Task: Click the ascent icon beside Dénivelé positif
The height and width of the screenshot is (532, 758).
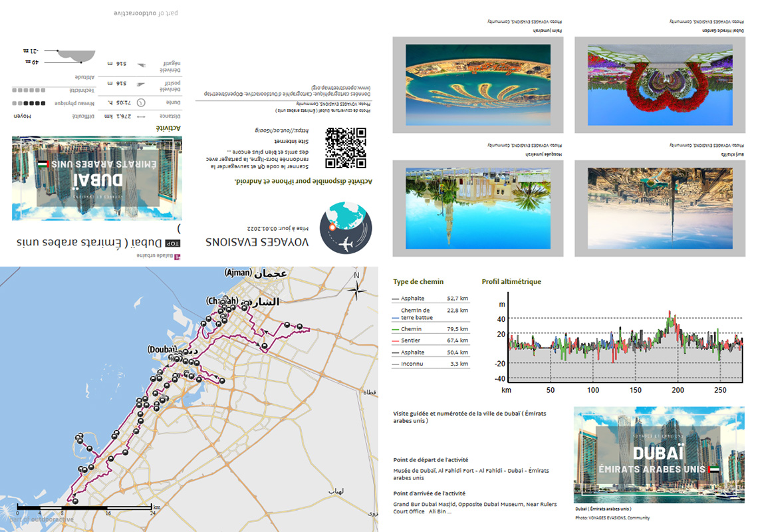Action: pyautogui.click(x=141, y=84)
